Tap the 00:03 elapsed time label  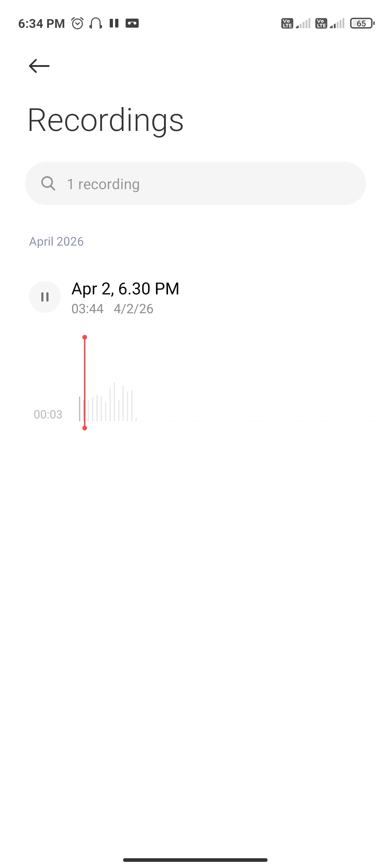click(x=48, y=414)
